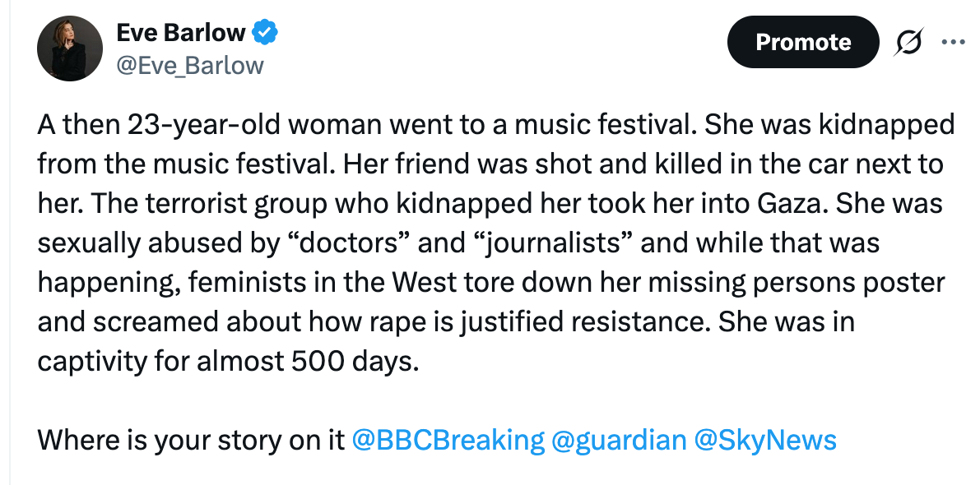Click the blue verified checkmark badge
This screenshot has width=980, height=485.
tap(265, 33)
